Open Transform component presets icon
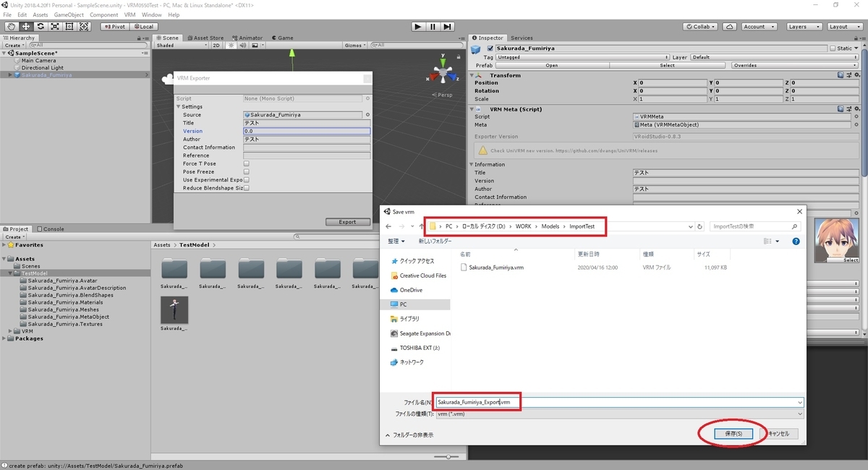868x470 pixels. coord(849,75)
